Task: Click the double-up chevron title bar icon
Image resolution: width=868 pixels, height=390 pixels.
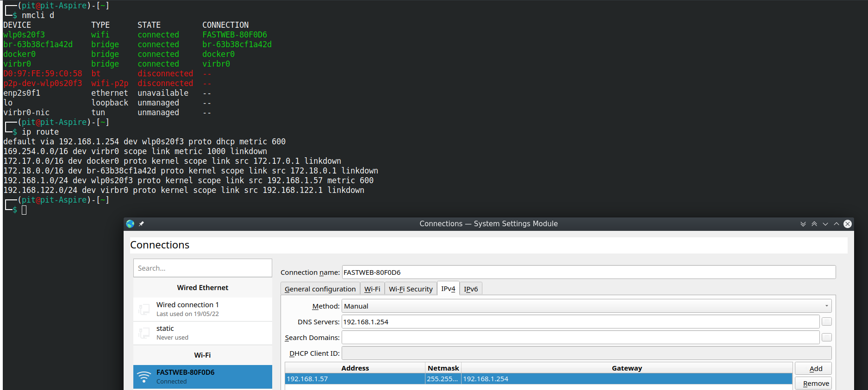Action: pos(814,224)
